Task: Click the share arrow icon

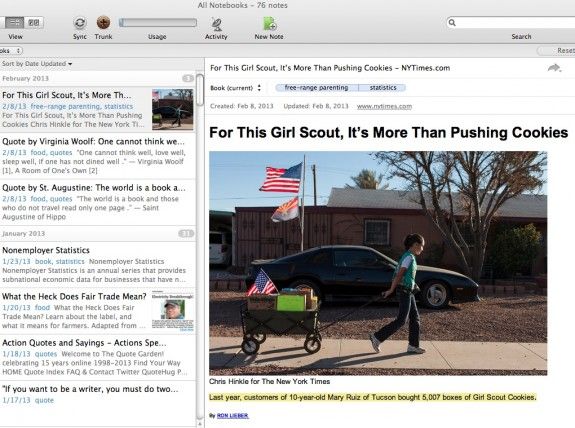Action: (554, 68)
